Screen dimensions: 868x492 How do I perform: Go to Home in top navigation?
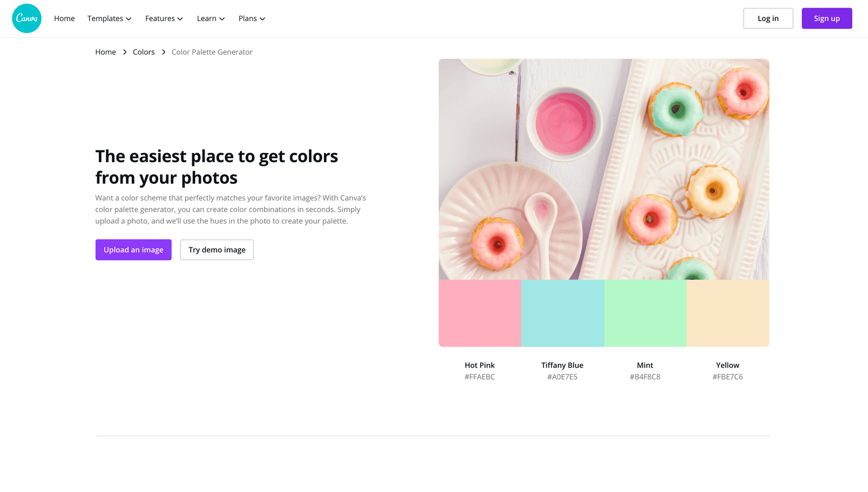point(65,18)
